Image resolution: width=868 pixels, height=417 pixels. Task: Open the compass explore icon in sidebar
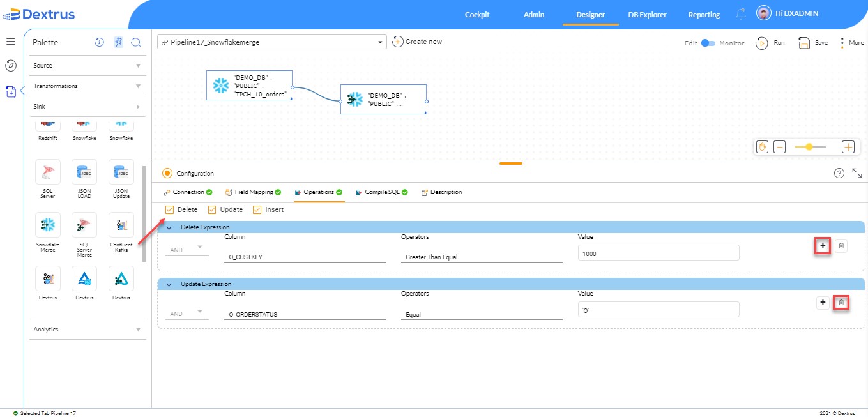pos(11,65)
